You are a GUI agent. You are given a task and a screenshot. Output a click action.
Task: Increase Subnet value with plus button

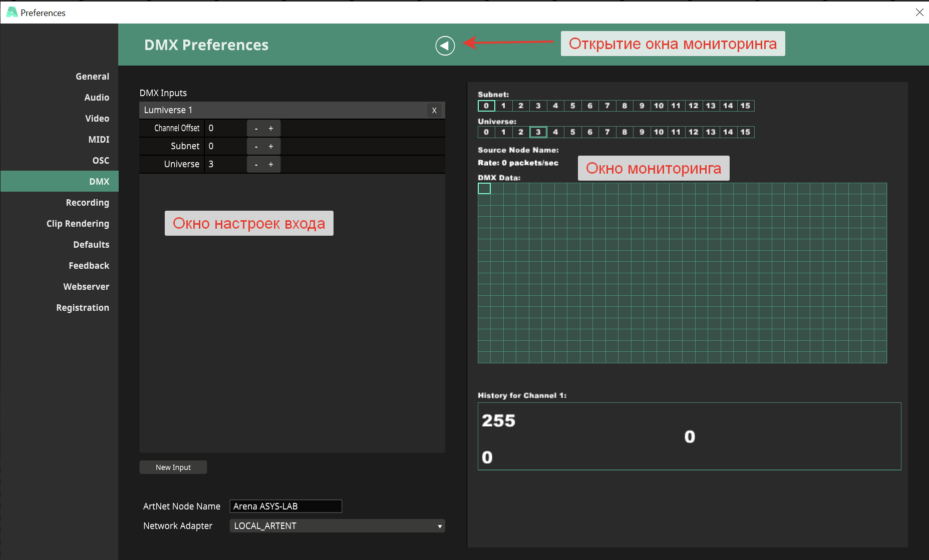tap(271, 147)
